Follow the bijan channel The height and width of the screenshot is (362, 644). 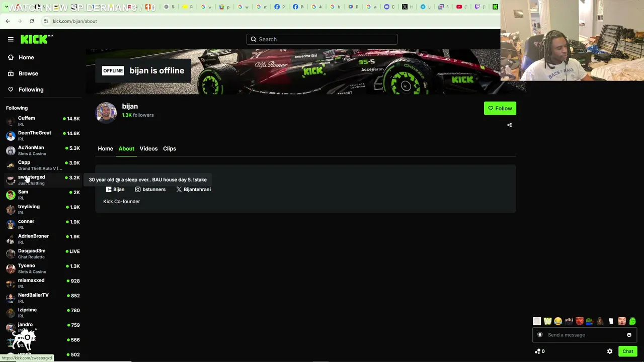point(500,108)
